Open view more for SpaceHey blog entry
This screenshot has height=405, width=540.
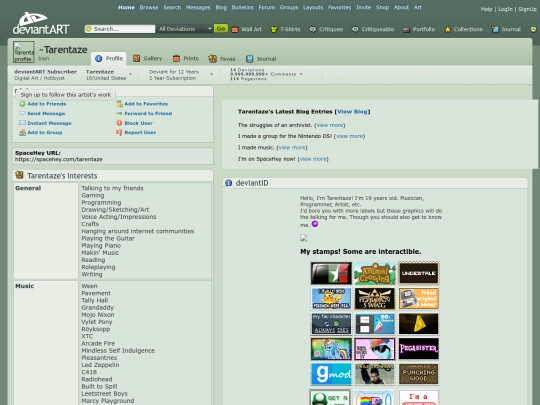pos(313,159)
